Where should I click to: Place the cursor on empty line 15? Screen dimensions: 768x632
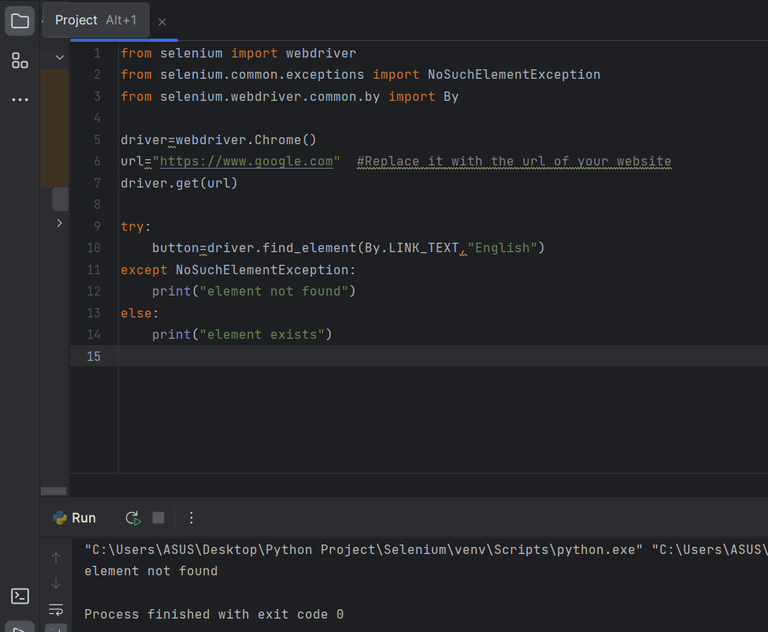[400, 357]
